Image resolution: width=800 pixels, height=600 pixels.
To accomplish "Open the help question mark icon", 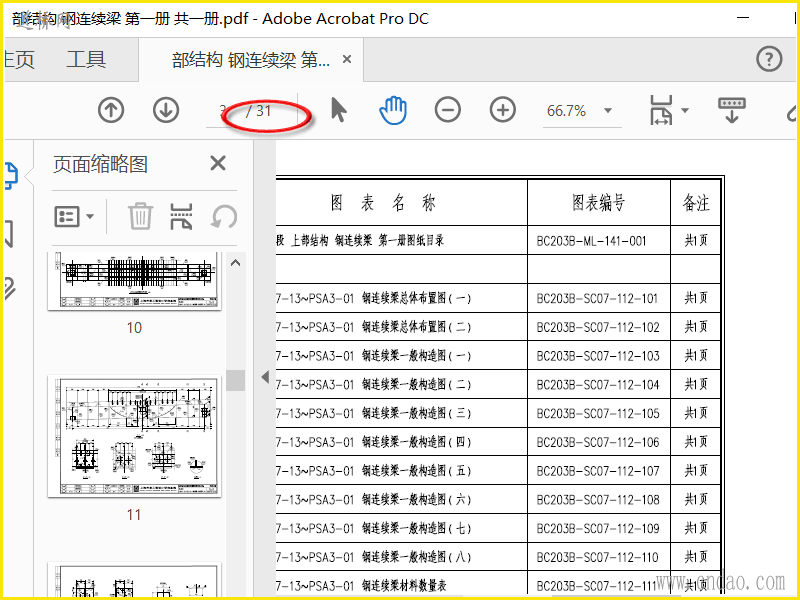I will [x=769, y=59].
